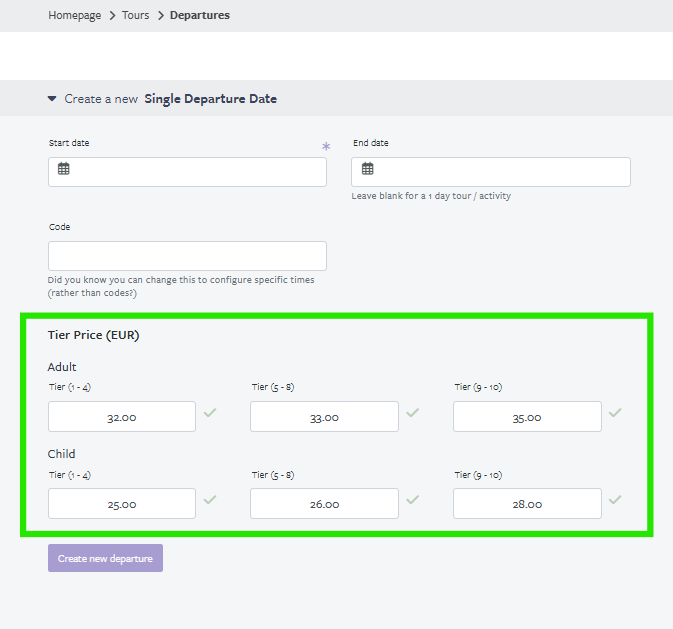Click the 'Single Departure Date' heading text
Image resolution: width=673 pixels, height=629 pixels.
point(211,99)
